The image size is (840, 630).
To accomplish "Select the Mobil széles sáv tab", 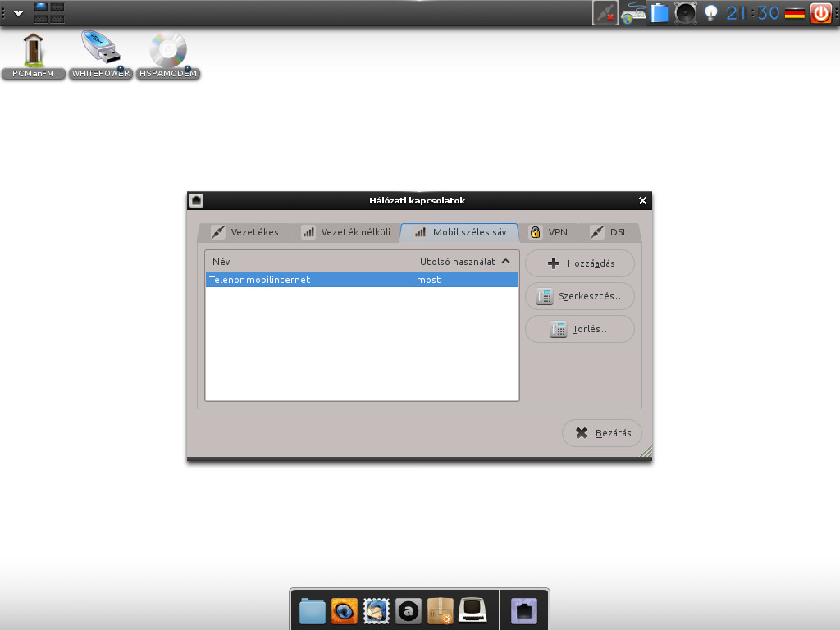I will (460, 232).
